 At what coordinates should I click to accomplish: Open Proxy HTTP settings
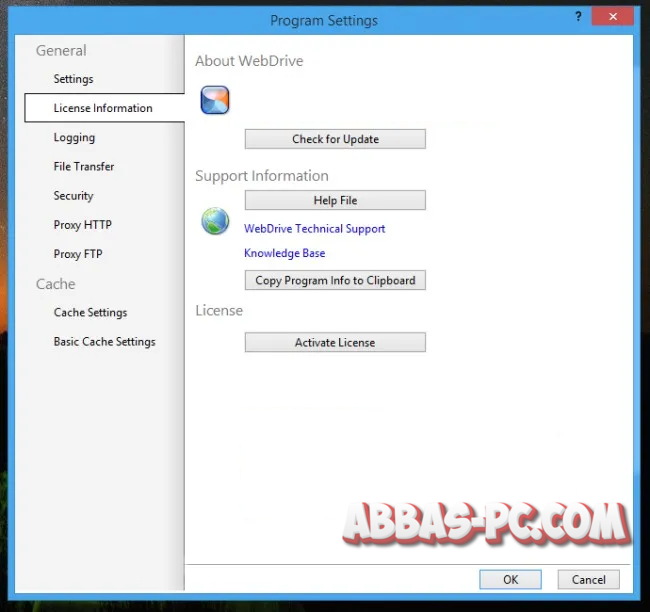click(x=82, y=225)
